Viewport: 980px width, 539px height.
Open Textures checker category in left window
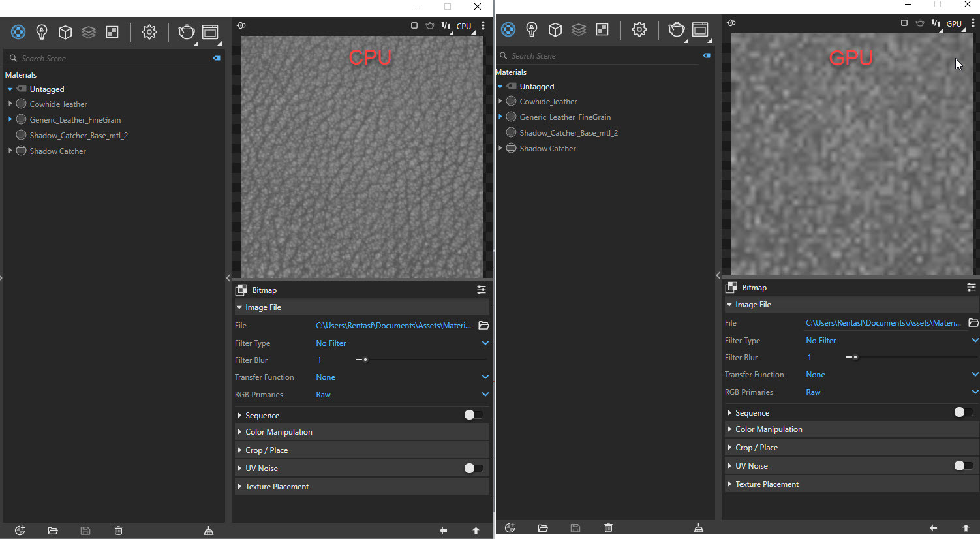(x=112, y=32)
